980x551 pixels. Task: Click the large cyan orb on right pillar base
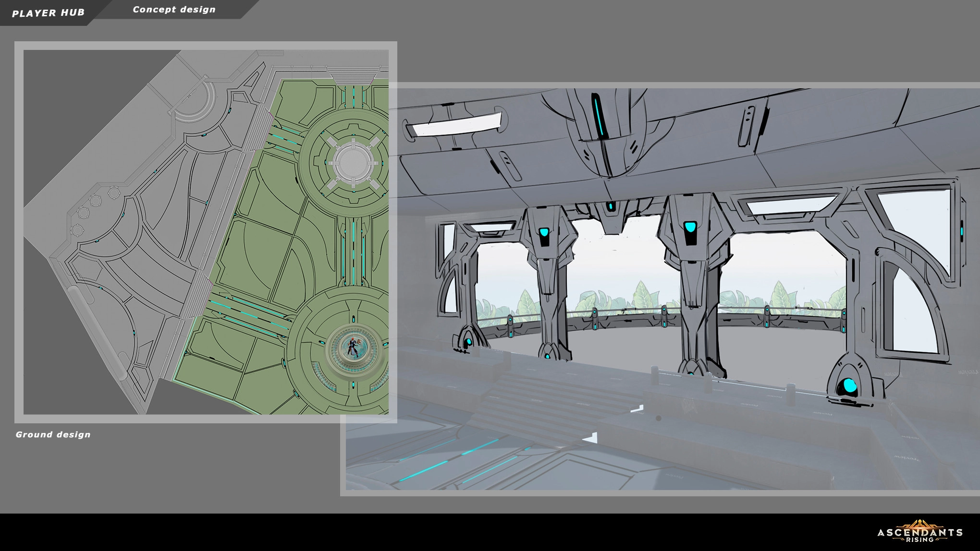tap(849, 386)
